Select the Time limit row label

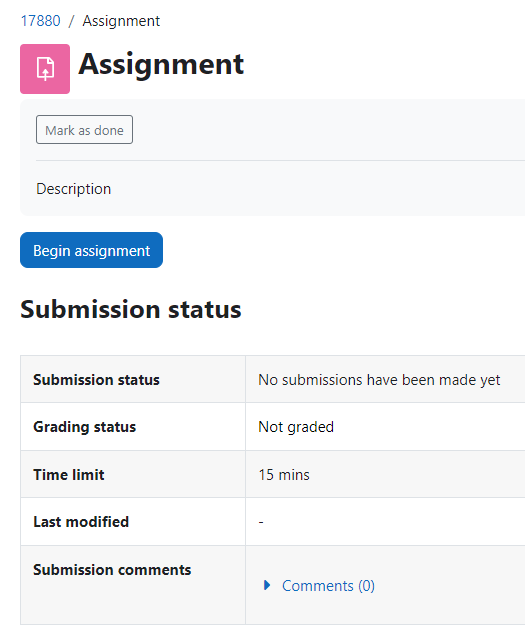pyautogui.click(x=69, y=475)
